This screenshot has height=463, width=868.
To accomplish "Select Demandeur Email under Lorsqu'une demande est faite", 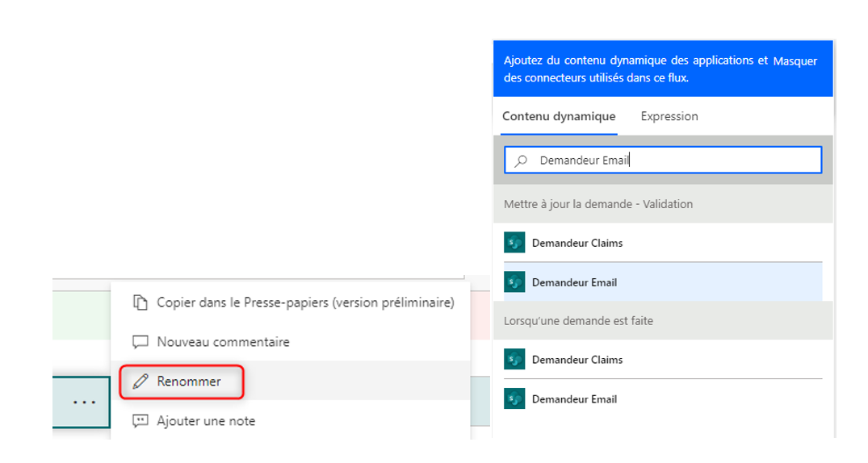I will click(663, 398).
